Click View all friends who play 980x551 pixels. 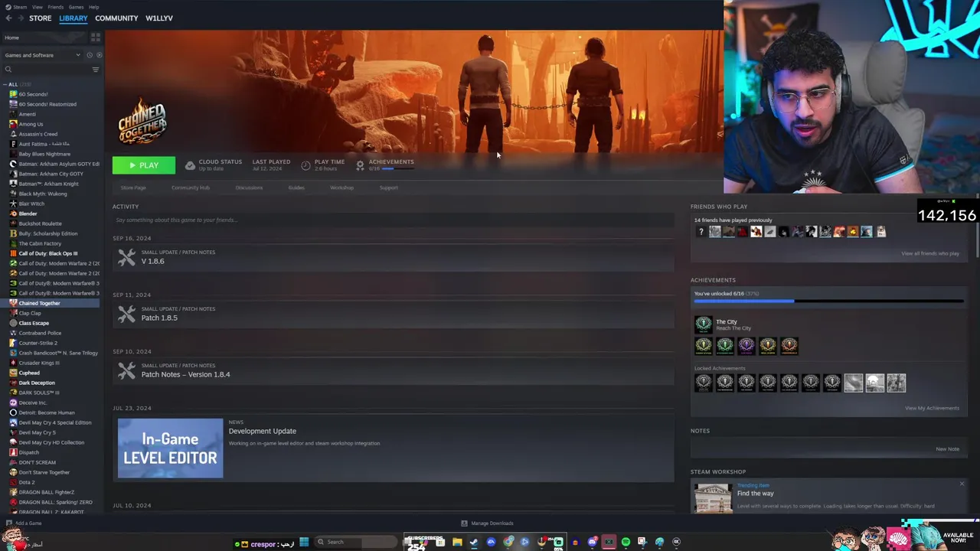[930, 253]
